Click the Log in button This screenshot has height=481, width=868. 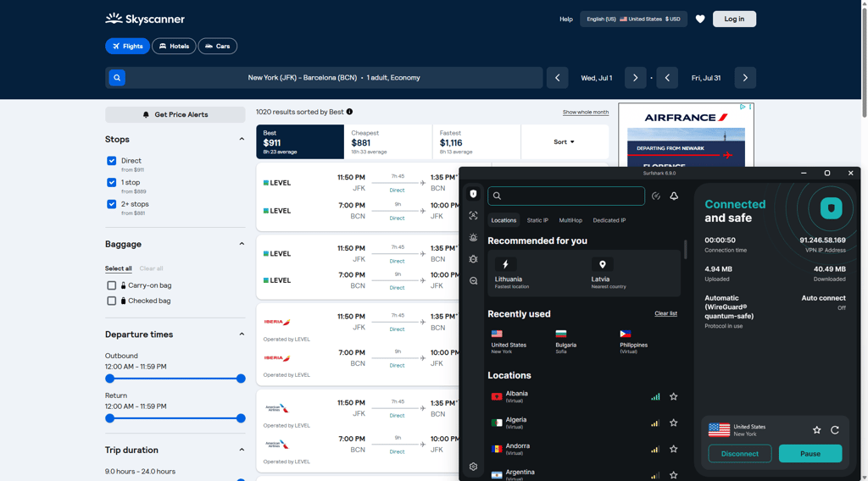734,19
